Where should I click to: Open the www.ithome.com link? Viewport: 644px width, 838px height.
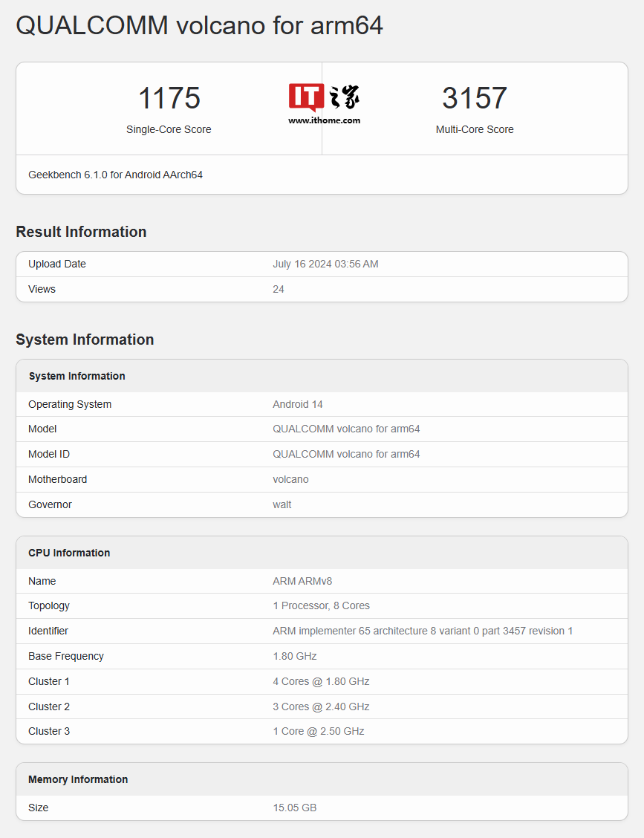click(x=325, y=119)
